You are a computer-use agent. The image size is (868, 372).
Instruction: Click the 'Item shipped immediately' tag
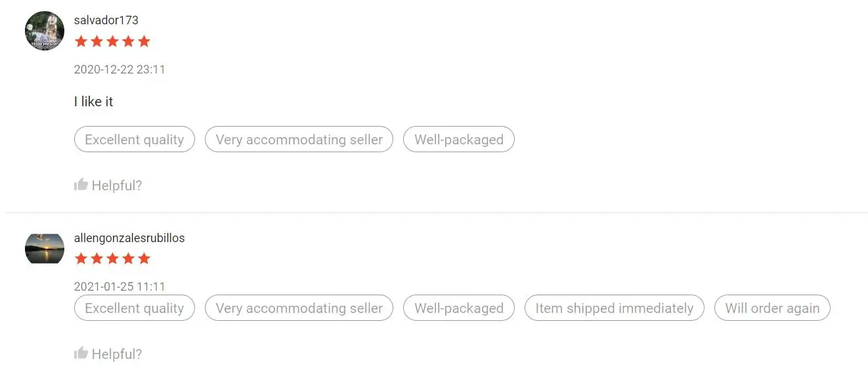[x=614, y=308]
